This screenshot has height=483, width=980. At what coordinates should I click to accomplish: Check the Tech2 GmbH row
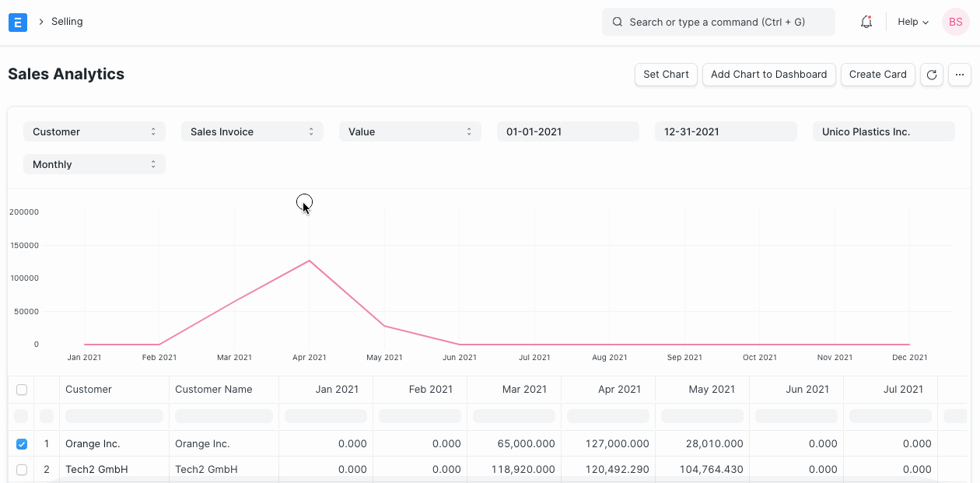pyautogui.click(x=22, y=469)
